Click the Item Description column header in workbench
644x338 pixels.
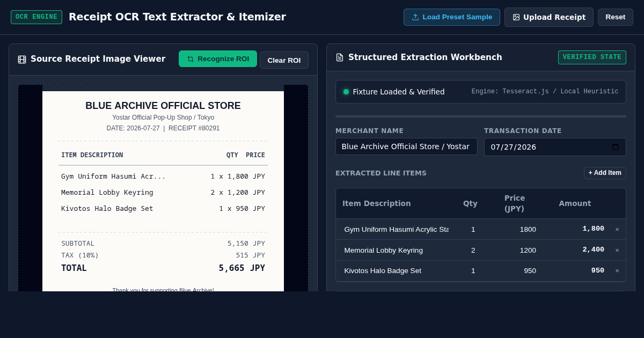point(377,203)
